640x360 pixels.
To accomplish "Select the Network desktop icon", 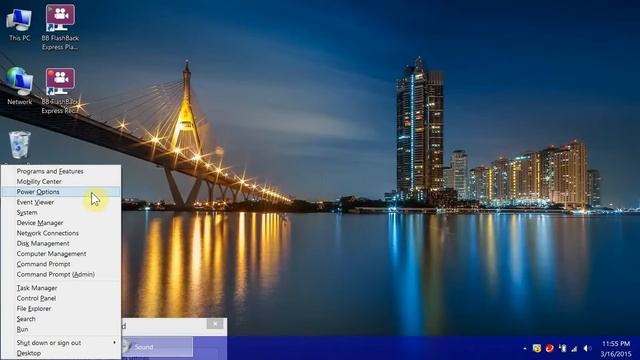I will (x=19, y=87).
